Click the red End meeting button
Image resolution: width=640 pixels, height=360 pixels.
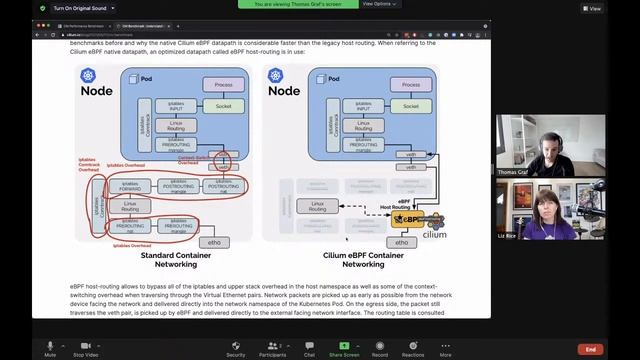coord(590,349)
